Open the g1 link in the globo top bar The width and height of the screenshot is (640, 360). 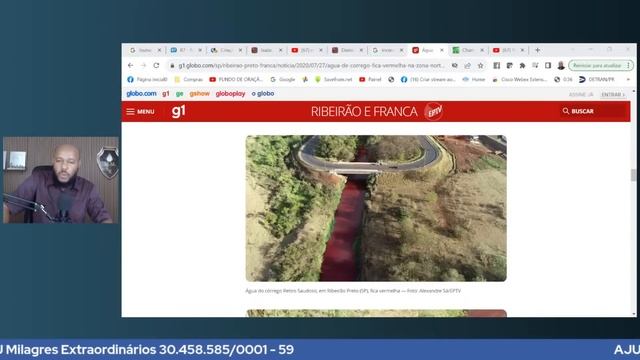click(x=166, y=93)
